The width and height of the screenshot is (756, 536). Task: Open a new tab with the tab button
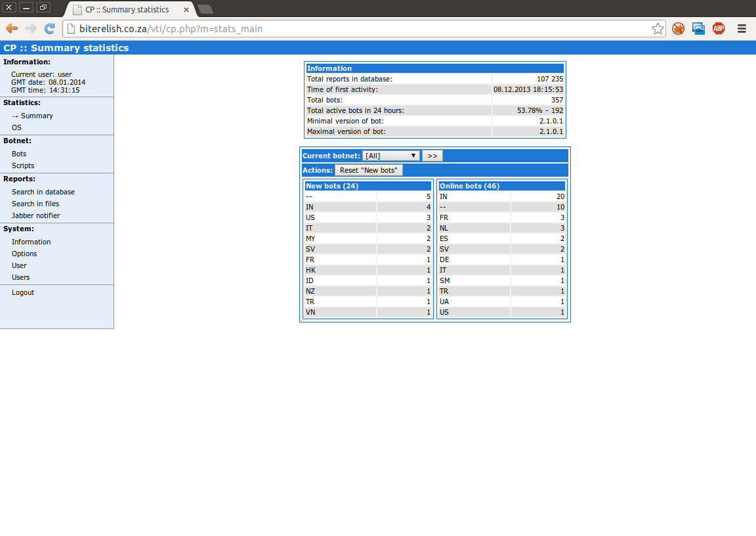205,9
